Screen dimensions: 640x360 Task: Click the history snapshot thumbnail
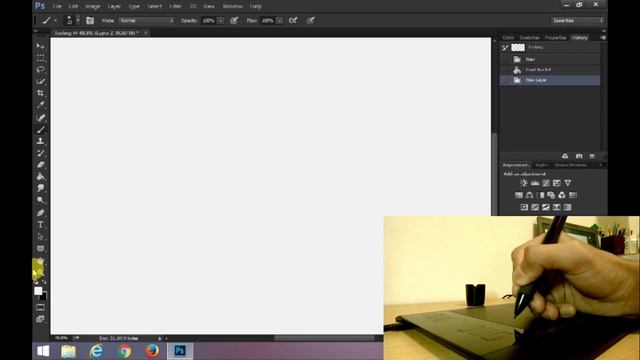pyautogui.click(x=518, y=47)
